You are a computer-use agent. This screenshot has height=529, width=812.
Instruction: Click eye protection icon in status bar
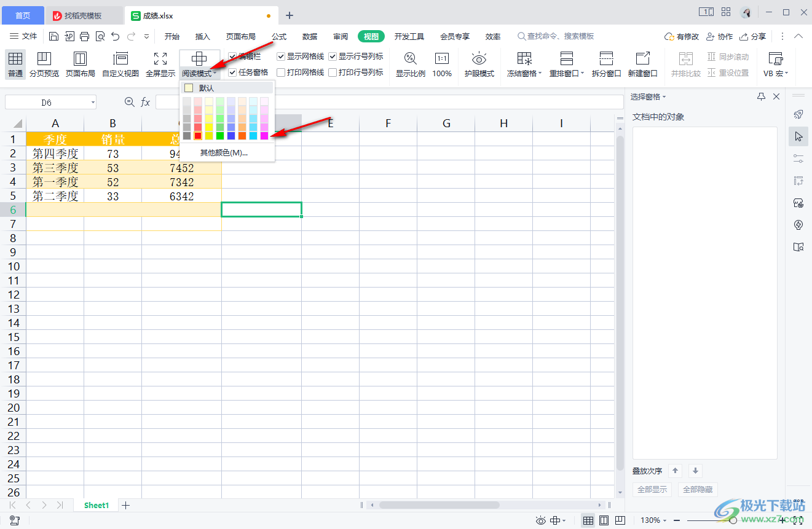[540, 520]
